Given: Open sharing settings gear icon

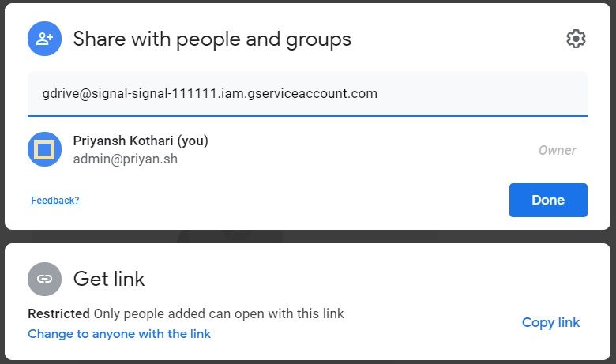Looking at the screenshot, I should tap(576, 39).
